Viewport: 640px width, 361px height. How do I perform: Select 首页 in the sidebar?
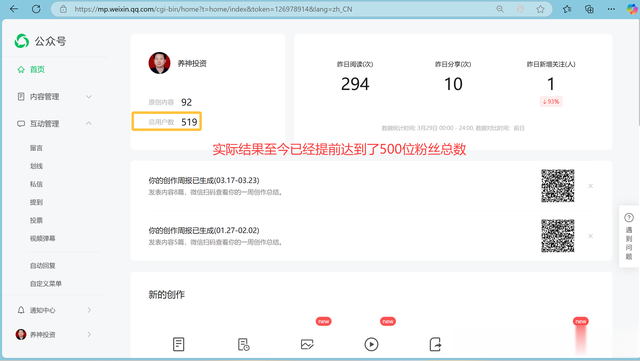(37, 70)
